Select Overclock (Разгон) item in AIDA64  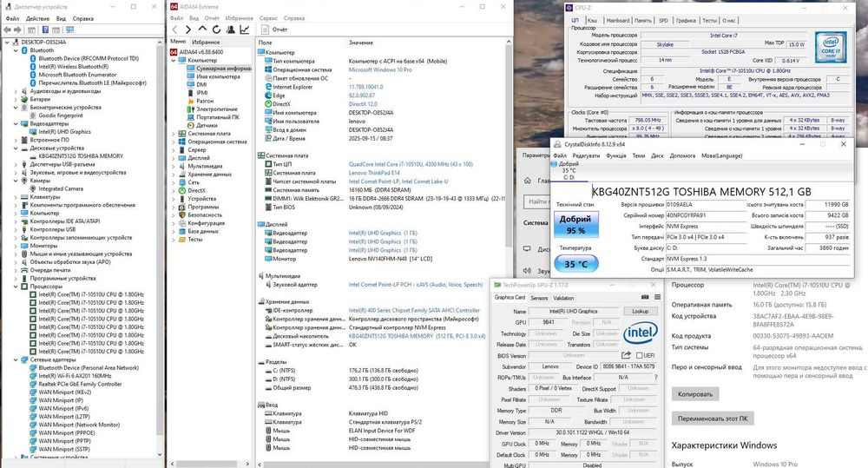point(204,101)
